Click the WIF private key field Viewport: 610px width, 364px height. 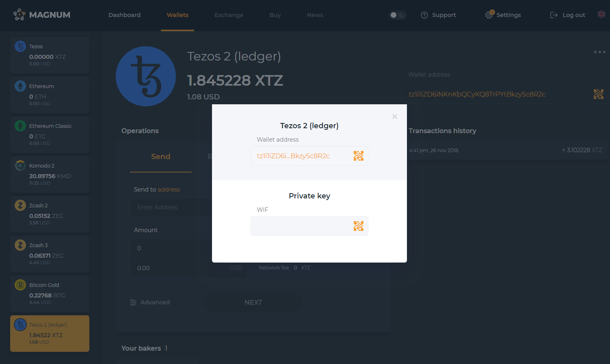click(x=309, y=226)
